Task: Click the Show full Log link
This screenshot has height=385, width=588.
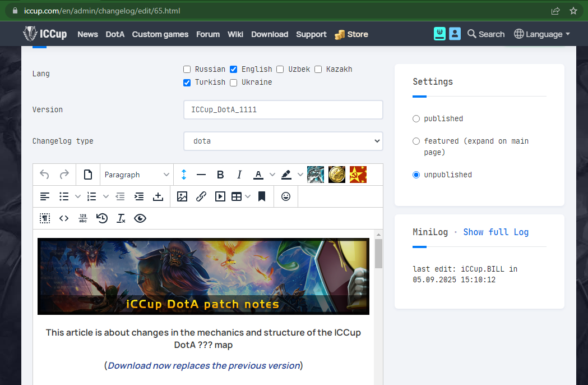Action: click(x=496, y=232)
